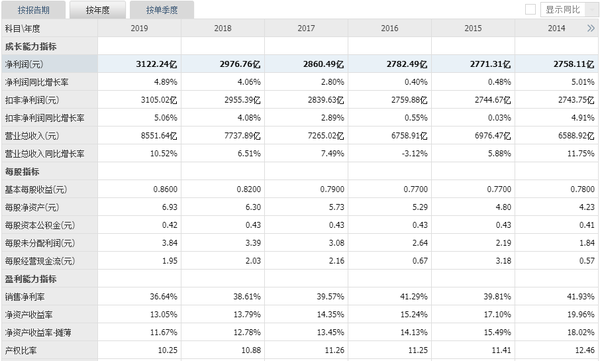The image size is (600, 361).
Task: Select the 按年度 tab
Action: click(x=98, y=10)
